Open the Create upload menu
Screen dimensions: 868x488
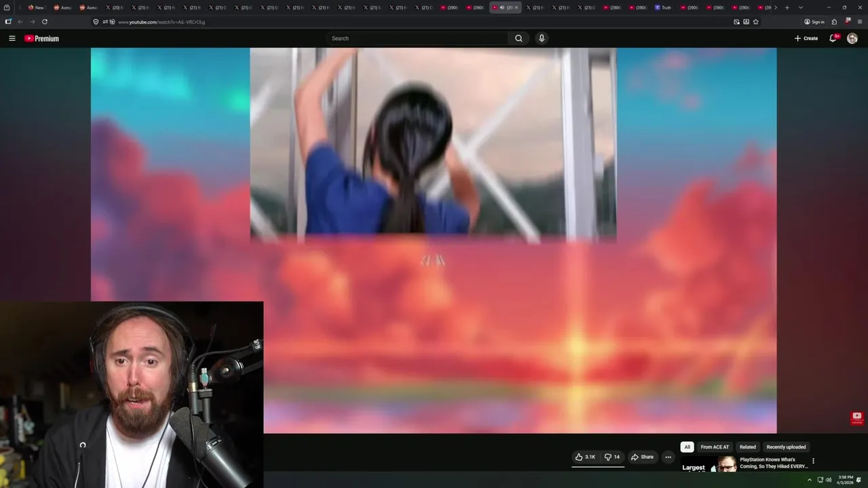coord(806,39)
